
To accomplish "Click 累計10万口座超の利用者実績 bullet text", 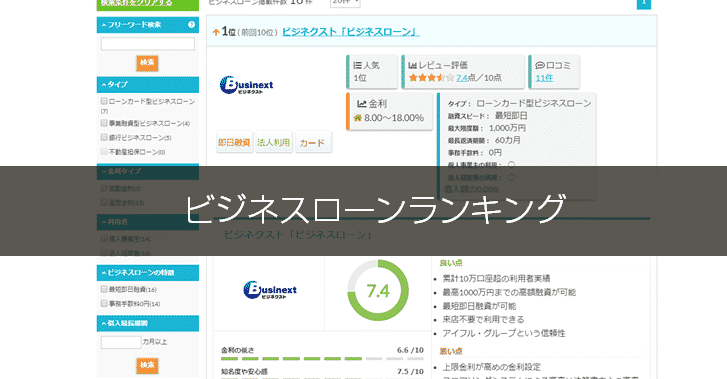I will pos(496,278).
